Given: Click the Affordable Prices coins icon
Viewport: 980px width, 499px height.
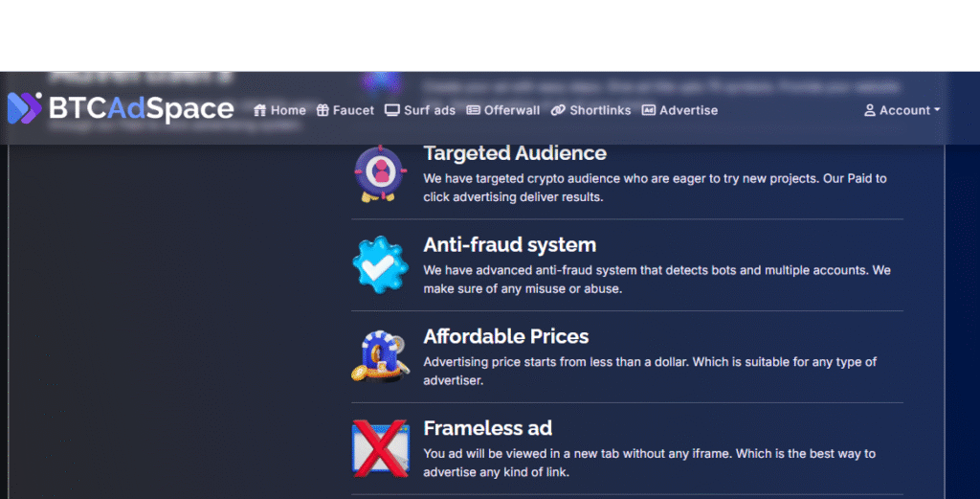Looking at the screenshot, I should tap(381, 355).
